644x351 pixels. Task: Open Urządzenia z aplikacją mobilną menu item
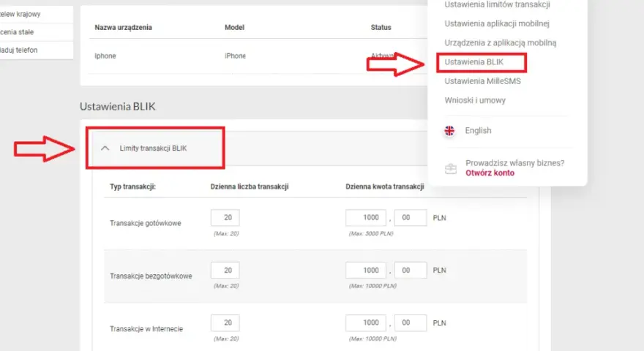click(x=501, y=42)
